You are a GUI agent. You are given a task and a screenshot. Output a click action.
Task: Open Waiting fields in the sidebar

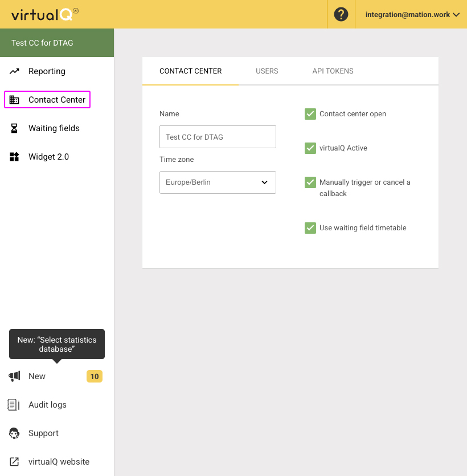(54, 128)
